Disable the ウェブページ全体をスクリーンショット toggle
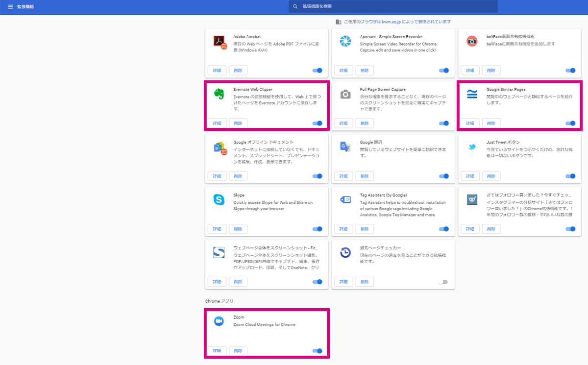 tap(318, 282)
